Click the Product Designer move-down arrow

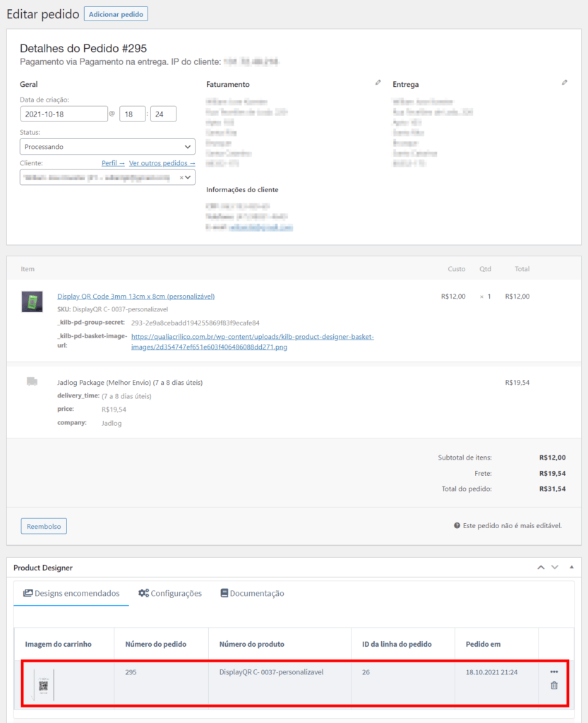pos(555,568)
